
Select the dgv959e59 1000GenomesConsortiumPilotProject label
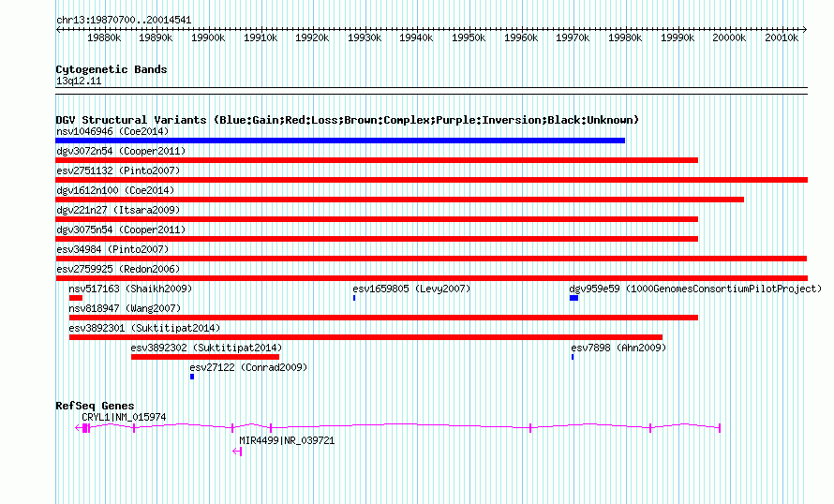(x=695, y=289)
